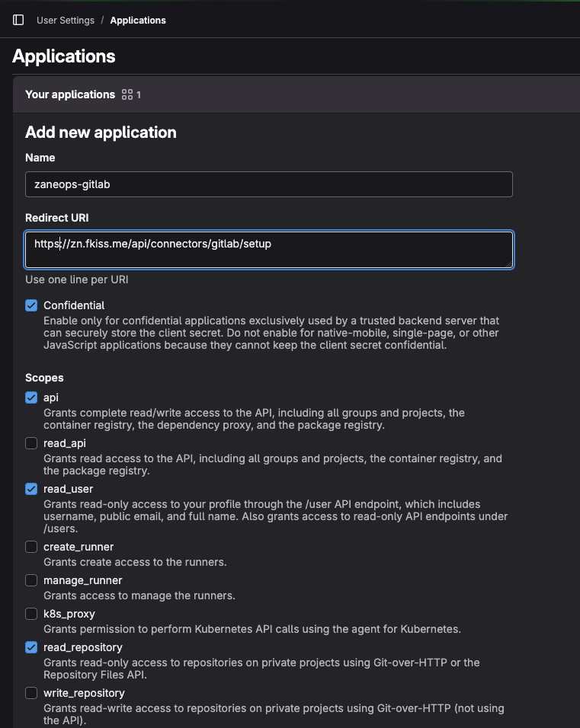Click the 'Grants access to manage the runners' description
The width and height of the screenshot is (580, 728).
click(139, 595)
